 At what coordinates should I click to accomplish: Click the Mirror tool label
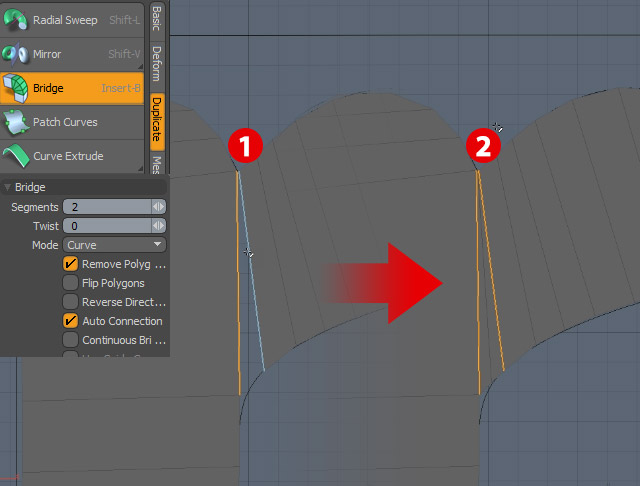[47, 54]
